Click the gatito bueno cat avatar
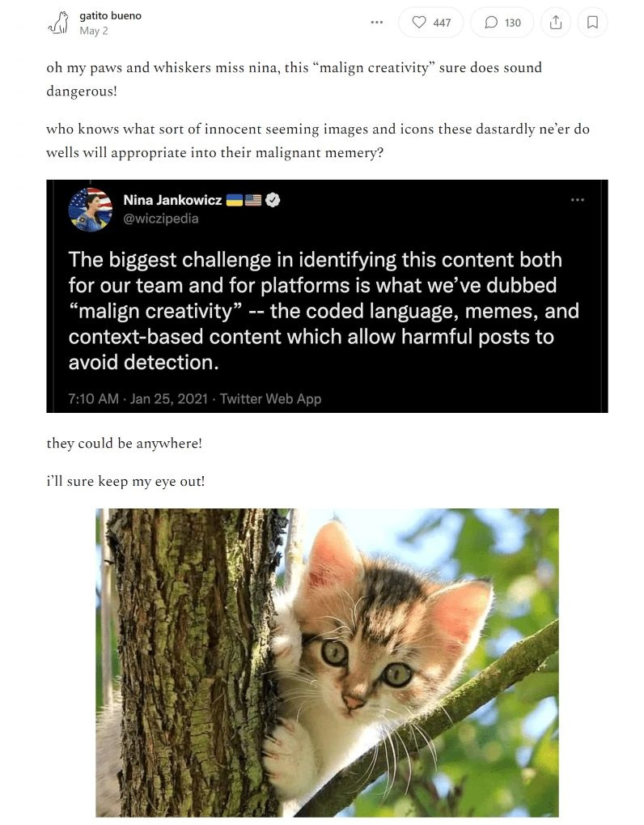Viewport: 644px width, 825px height. pyautogui.click(x=59, y=23)
